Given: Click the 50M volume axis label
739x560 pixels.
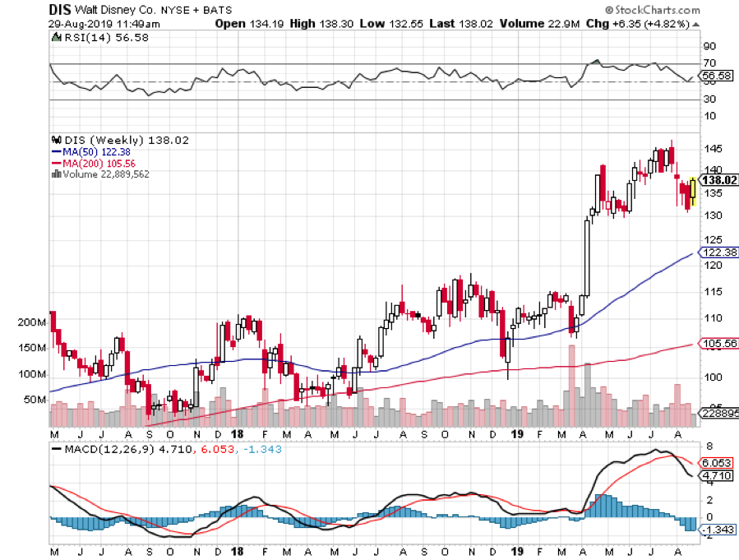Looking at the screenshot, I should click(35, 400).
